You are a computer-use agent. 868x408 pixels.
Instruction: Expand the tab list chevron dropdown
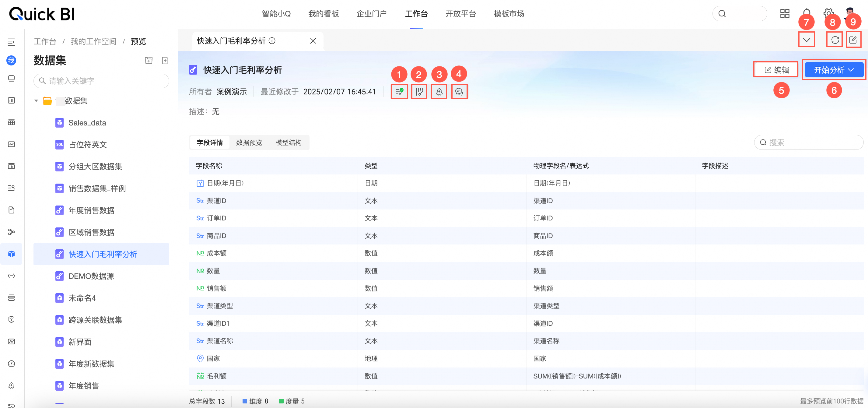[806, 40]
